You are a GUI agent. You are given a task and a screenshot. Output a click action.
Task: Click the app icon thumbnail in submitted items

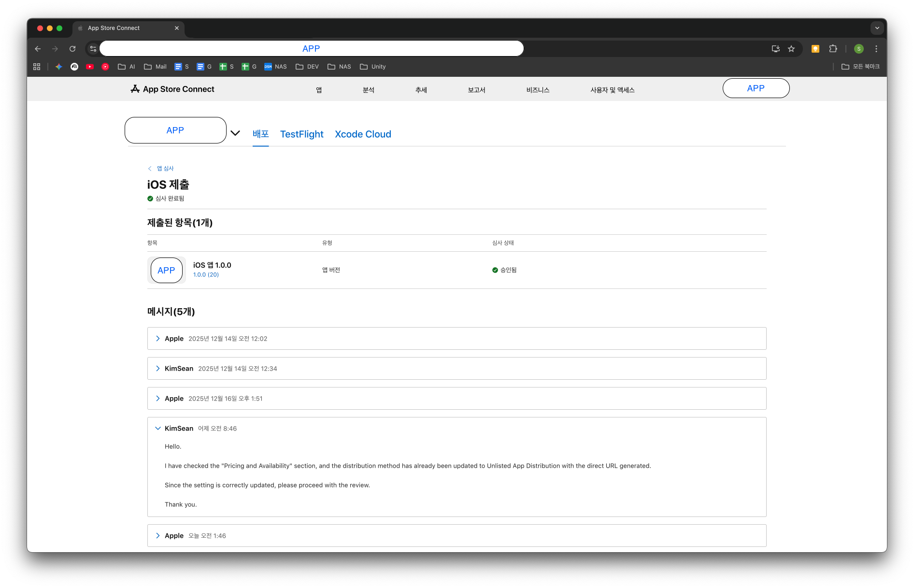coord(167,270)
